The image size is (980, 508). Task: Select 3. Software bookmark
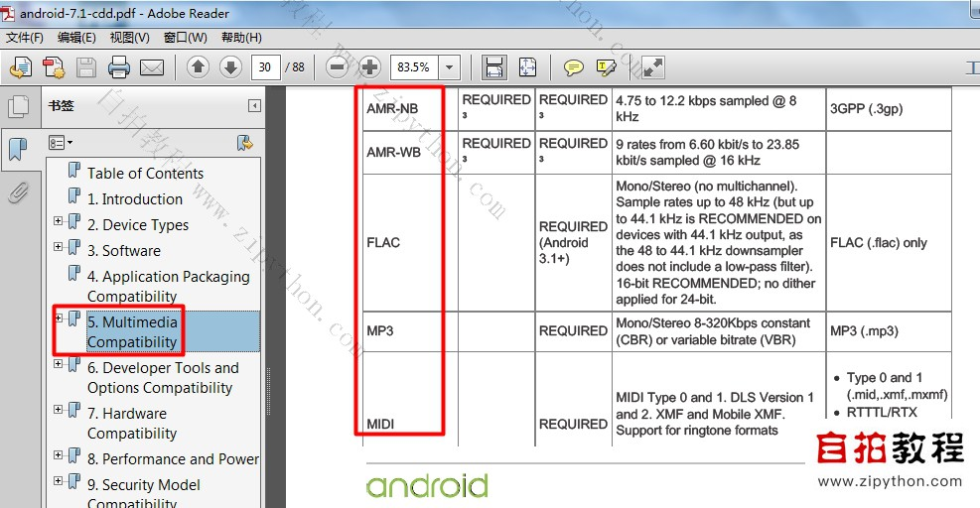pos(124,251)
